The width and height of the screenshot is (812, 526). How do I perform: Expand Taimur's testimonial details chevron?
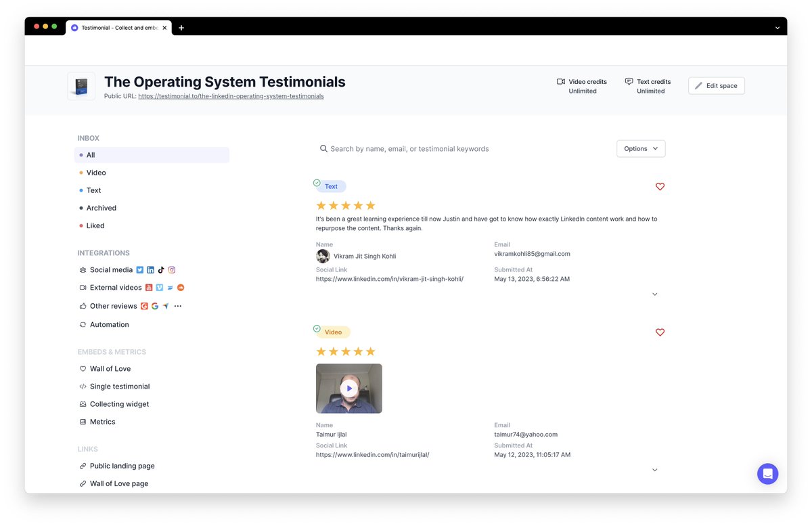pyautogui.click(x=655, y=470)
